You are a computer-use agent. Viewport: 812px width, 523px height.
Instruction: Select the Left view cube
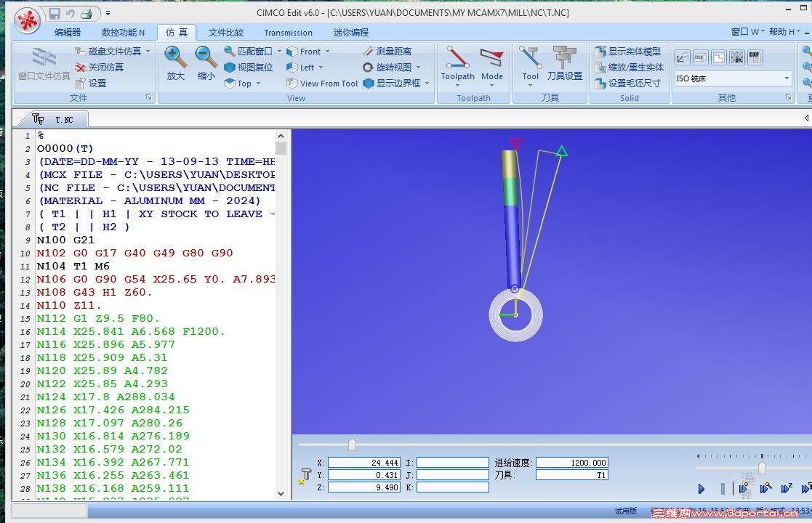coord(300,68)
